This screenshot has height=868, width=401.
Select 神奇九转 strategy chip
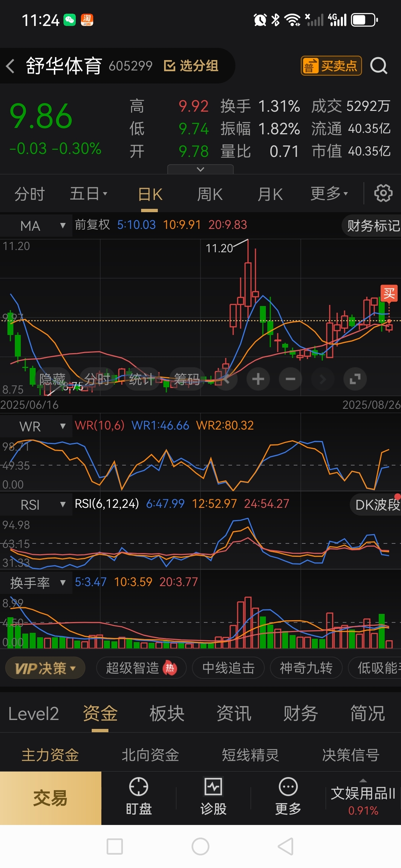pos(306,668)
